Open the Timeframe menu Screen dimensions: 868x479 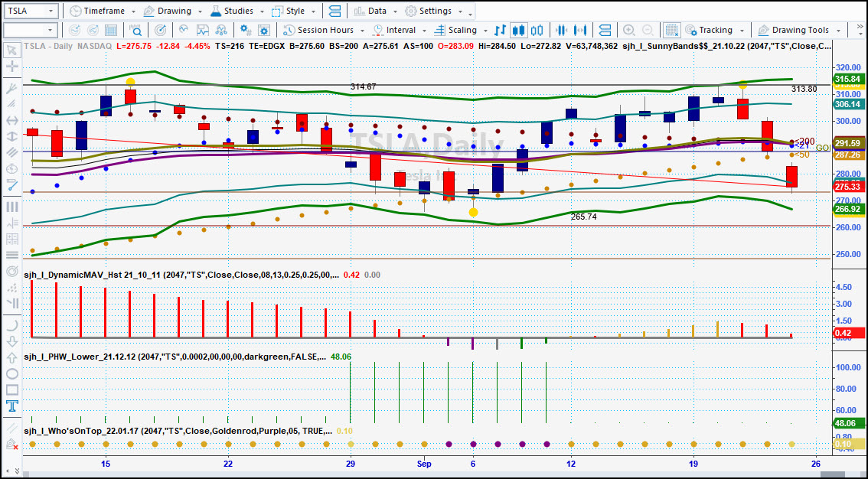[103, 11]
